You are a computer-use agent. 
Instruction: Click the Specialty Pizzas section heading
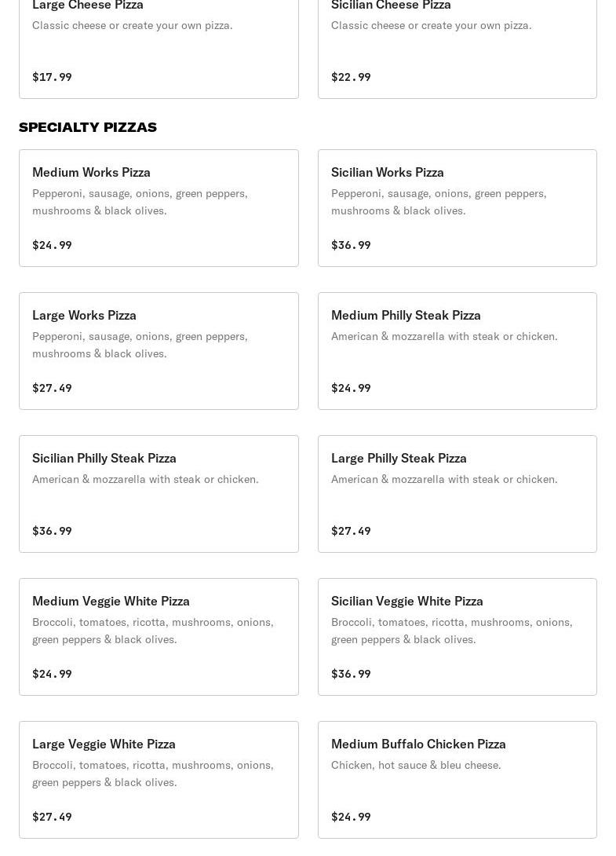88,127
